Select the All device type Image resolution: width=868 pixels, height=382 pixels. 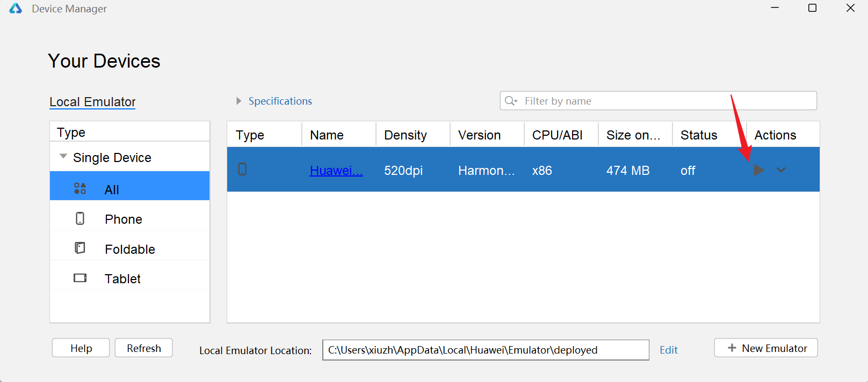point(129,186)
